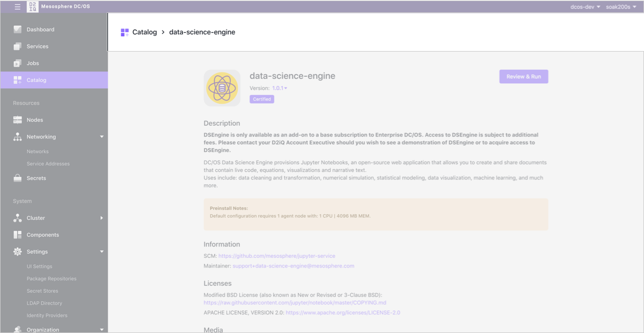Image resolution: width=644 pixels, height=333 pixels.
Task: Click the Preinstall Notes box
Action: pos(376,214)
